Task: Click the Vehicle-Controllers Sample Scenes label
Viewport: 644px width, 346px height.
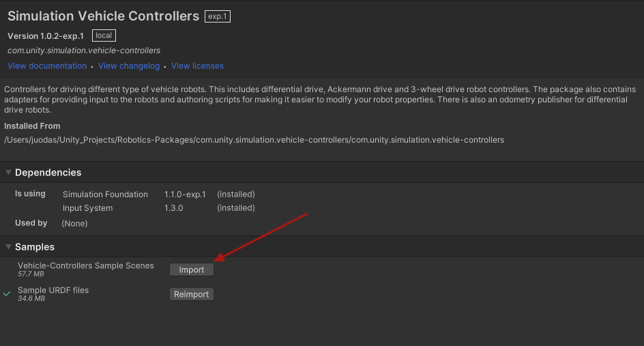Action: 86,265
